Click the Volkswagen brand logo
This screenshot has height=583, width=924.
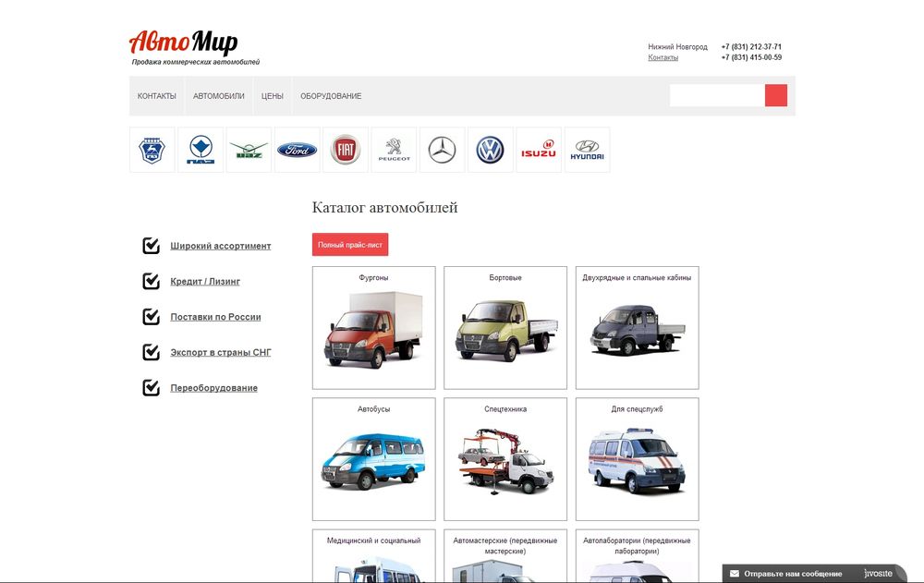coord(491,150)
